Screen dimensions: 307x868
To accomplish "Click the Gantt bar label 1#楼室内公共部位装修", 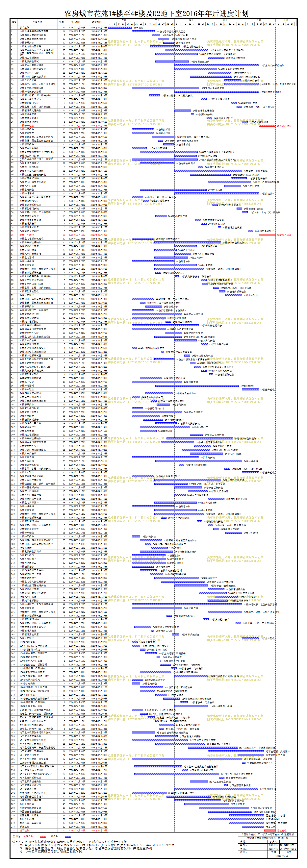I will tap(272, 66).
